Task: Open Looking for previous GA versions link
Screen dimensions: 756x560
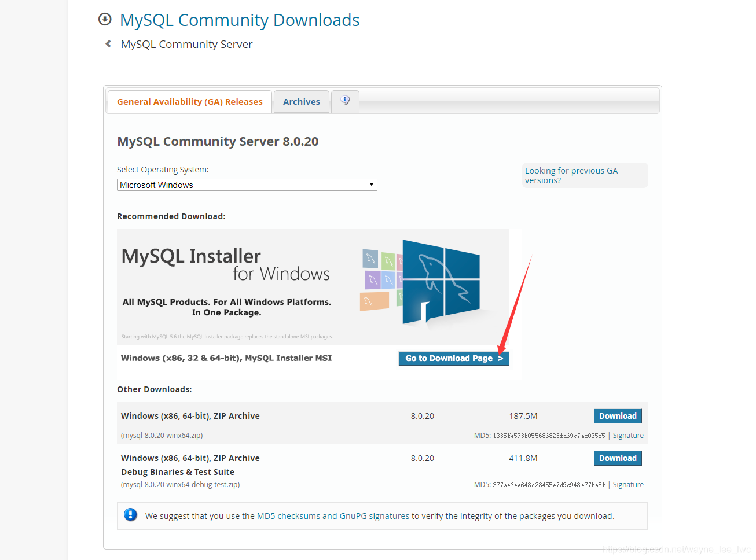Action: click(571, 175)
